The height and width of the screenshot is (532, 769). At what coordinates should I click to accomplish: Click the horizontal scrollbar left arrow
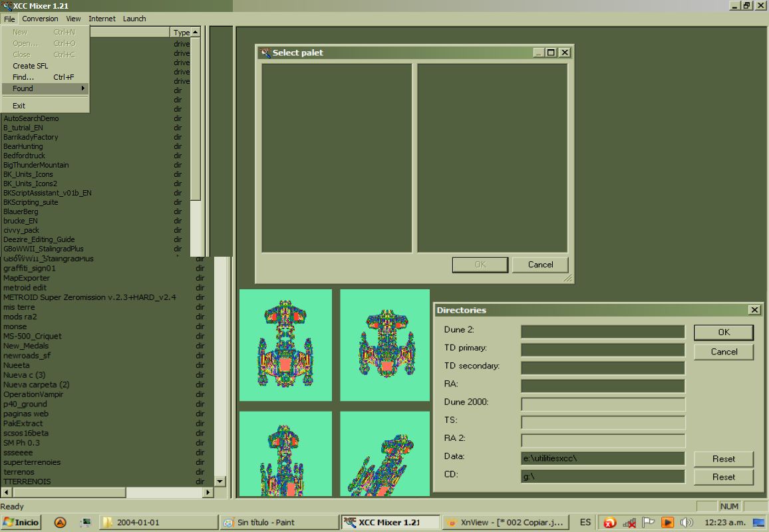pos(6,492)
